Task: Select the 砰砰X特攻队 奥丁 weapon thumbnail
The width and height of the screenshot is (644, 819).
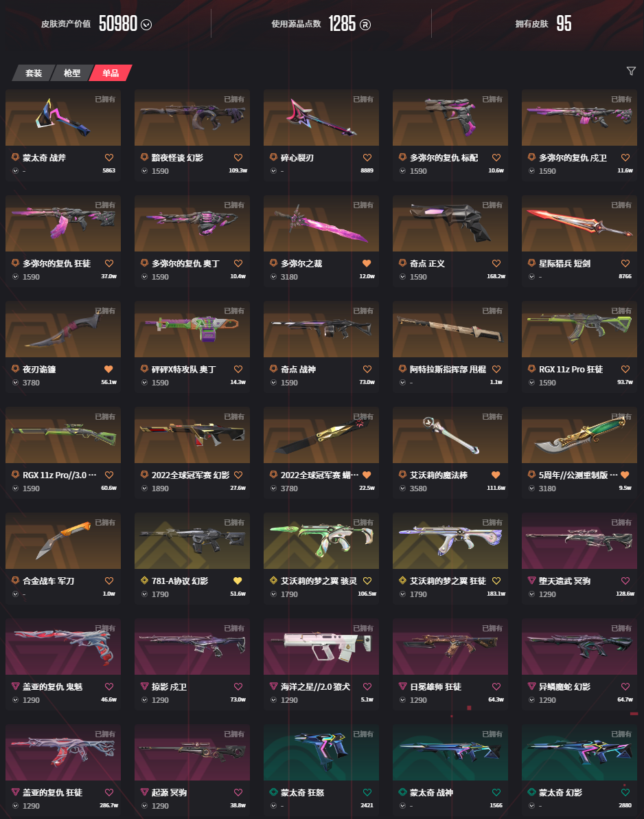Action: [x=192, y=329]
